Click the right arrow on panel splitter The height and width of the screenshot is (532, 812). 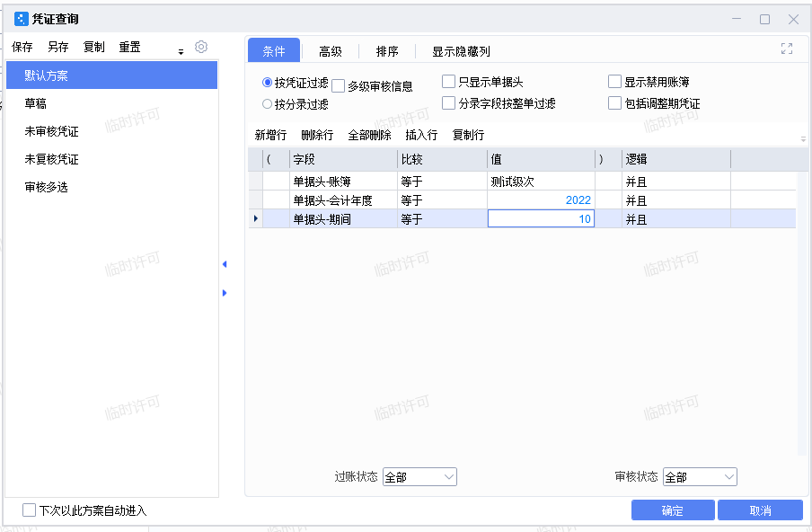coord(225,293)
